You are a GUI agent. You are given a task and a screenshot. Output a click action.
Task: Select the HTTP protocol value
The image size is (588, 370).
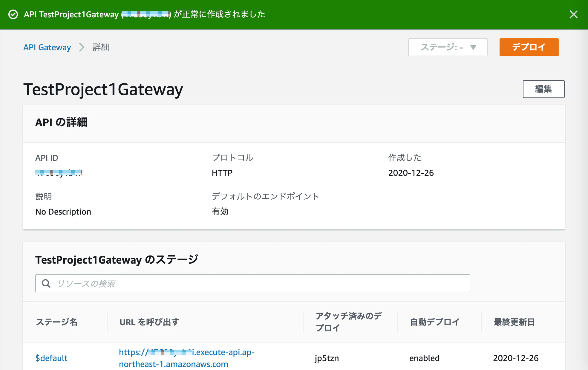222,173
